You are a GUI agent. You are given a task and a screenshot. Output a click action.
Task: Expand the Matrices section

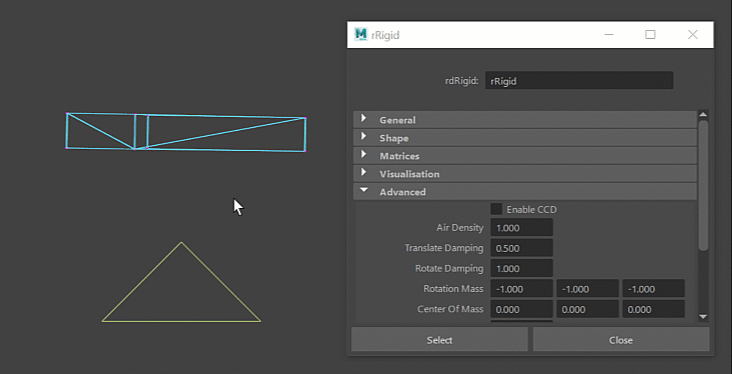click(525, 156)
